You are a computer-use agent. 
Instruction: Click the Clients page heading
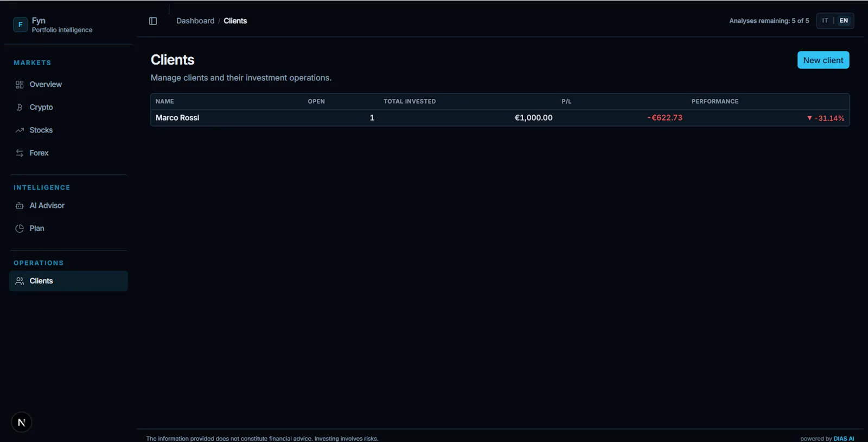tap(173, 60)
